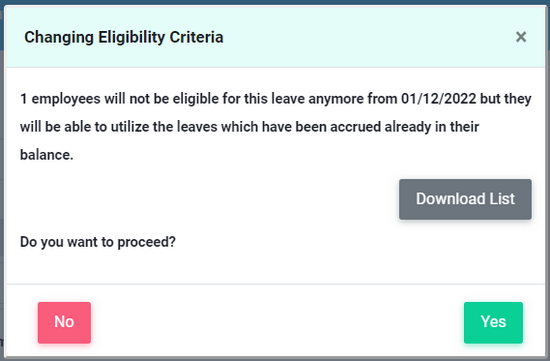Viewport: 550px width, 361px height.
Task: Click the empty footer area between No and Yes
Action: (277, 322)
